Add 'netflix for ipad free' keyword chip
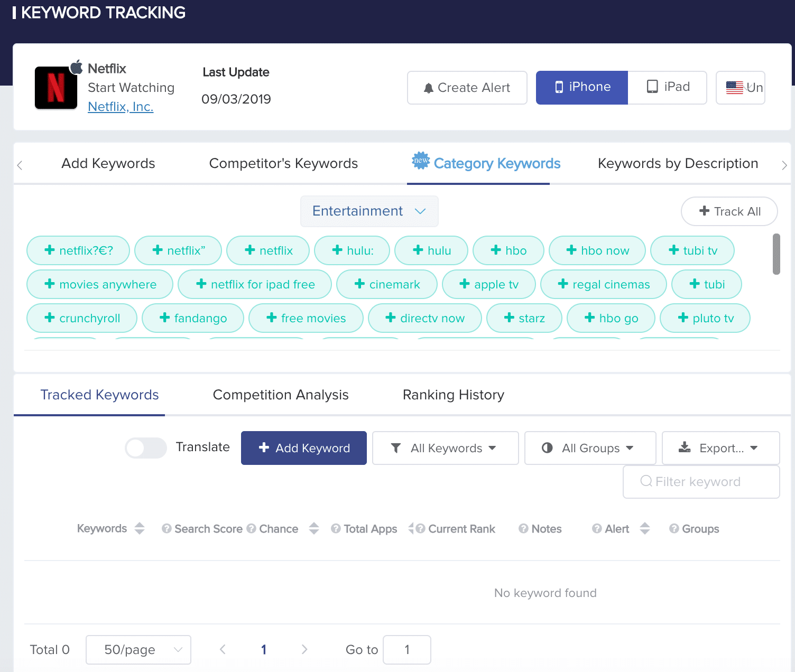The image size is (795, 672). (x=255, y=284)
